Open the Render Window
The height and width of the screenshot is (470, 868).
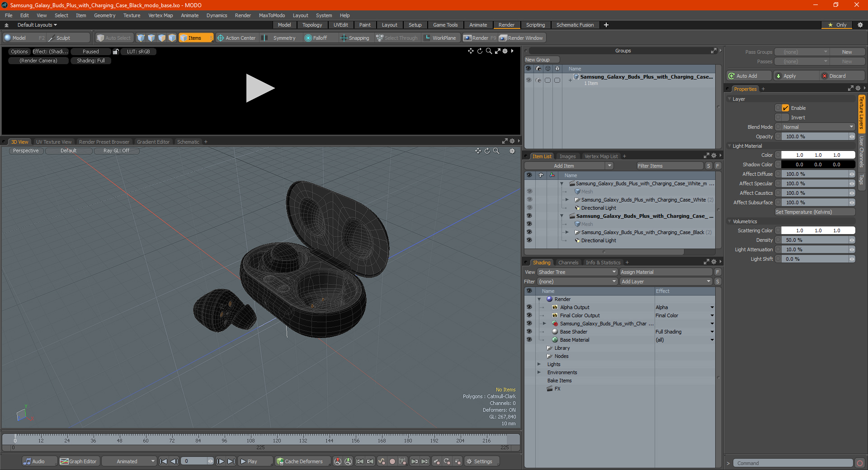tap(521, 38)
